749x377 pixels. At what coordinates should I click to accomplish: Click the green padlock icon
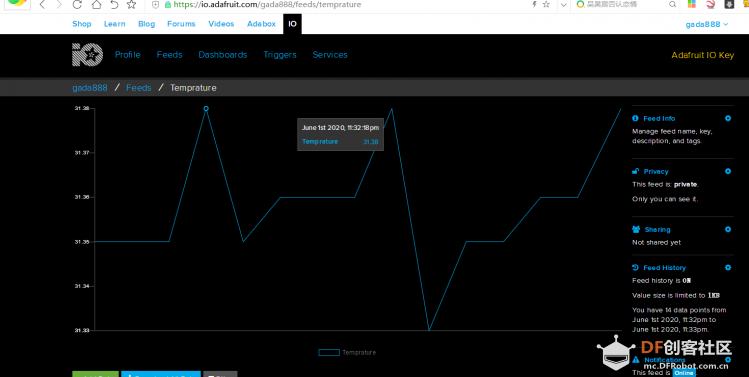pyautogui.click(x=167, y=5)
